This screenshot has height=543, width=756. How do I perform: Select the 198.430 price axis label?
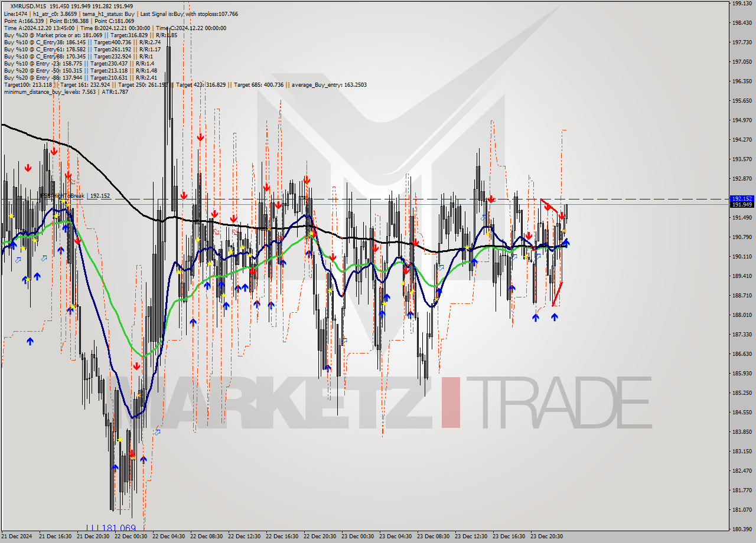point(741,22)
